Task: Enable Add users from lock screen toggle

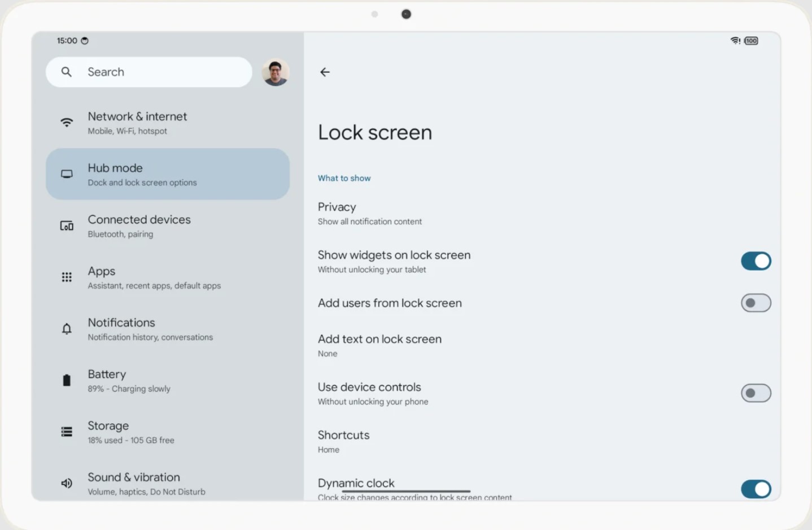Action: point(756,303)
